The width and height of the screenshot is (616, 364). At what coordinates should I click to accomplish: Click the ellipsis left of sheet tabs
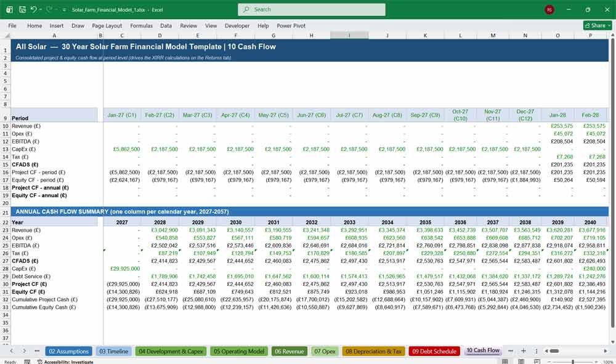37,350
